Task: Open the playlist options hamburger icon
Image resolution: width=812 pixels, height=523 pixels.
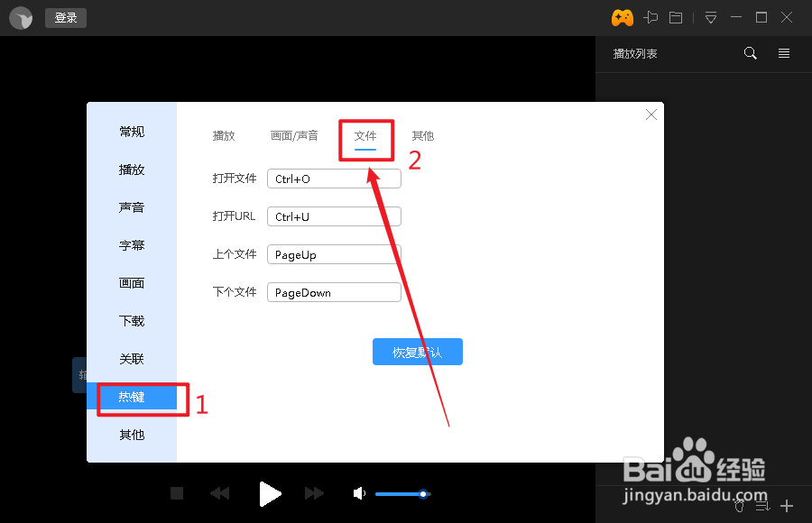Action: coord(783,53)
